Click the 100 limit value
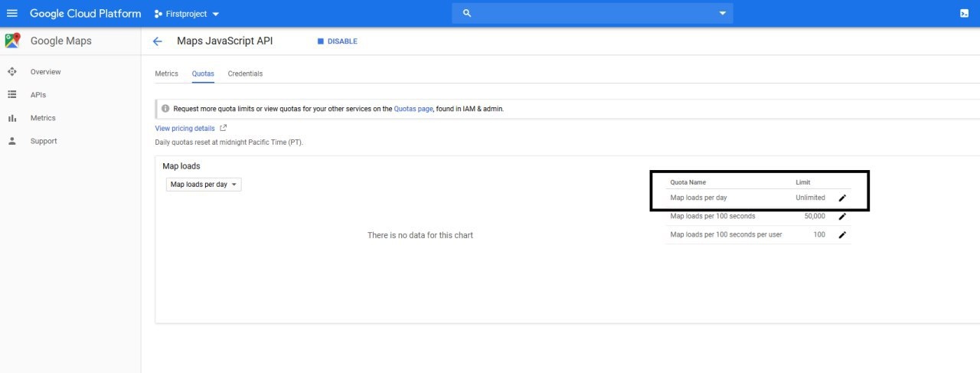Screen dimensions: 980x373 pyautogui.click(x=819, y=234)
